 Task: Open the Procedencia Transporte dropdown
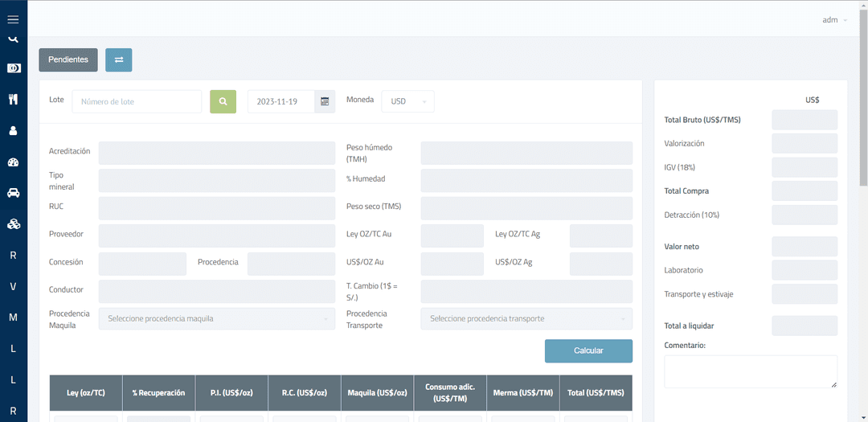click(x=526, y=319)
